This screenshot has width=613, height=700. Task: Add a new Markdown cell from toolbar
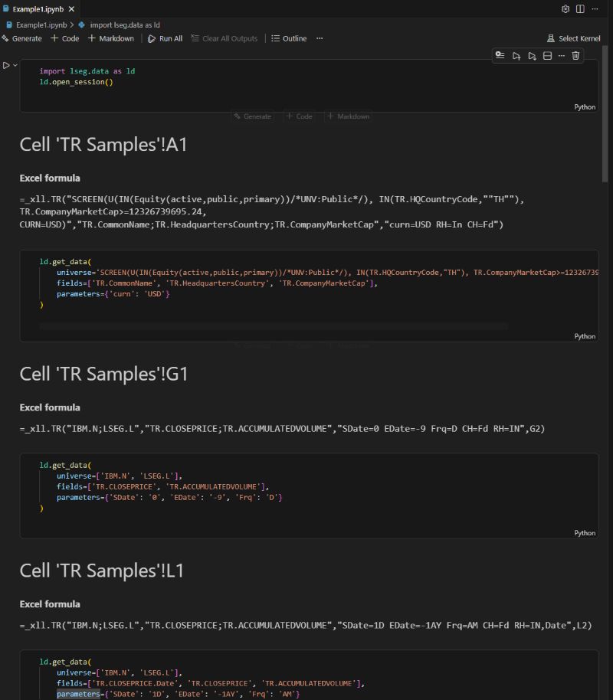tap(111, 38)
